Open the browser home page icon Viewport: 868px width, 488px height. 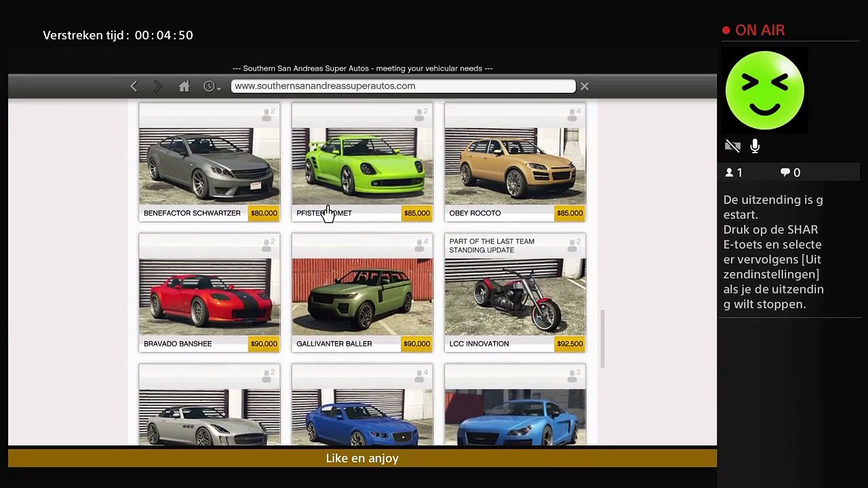tap(184, 86)
